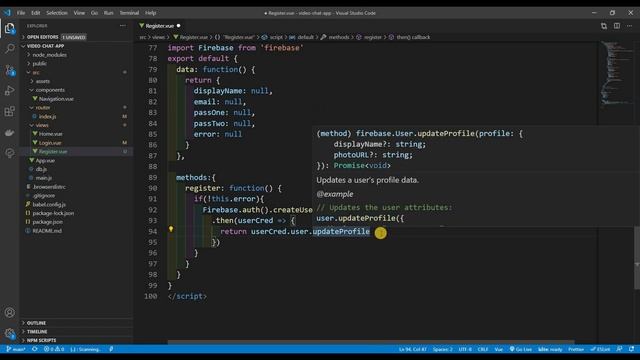Open index.js under router folder
This screenshot has width=640, height=360.
click(x=76, y=117)
